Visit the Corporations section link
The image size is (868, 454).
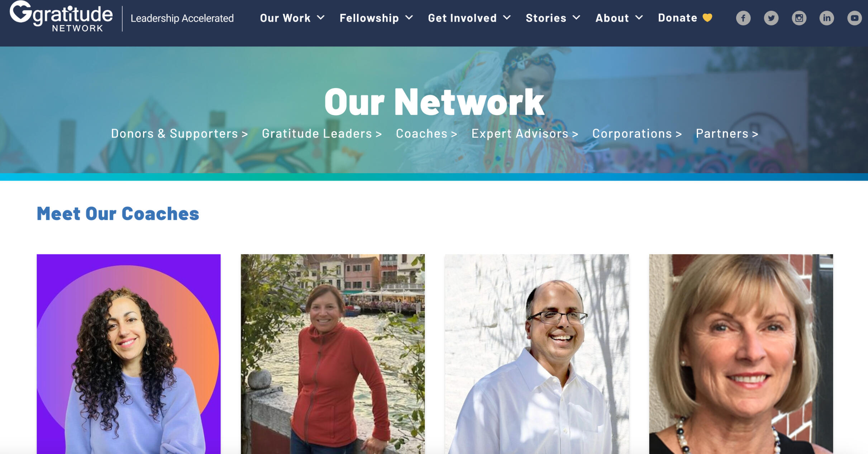pyautogui.click(x=637, y=134)
